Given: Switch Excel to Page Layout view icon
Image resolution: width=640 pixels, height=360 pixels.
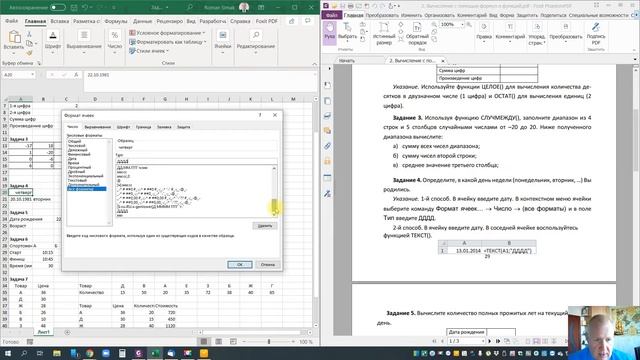Looking at the screenshot, I should (x=218, y=341).
